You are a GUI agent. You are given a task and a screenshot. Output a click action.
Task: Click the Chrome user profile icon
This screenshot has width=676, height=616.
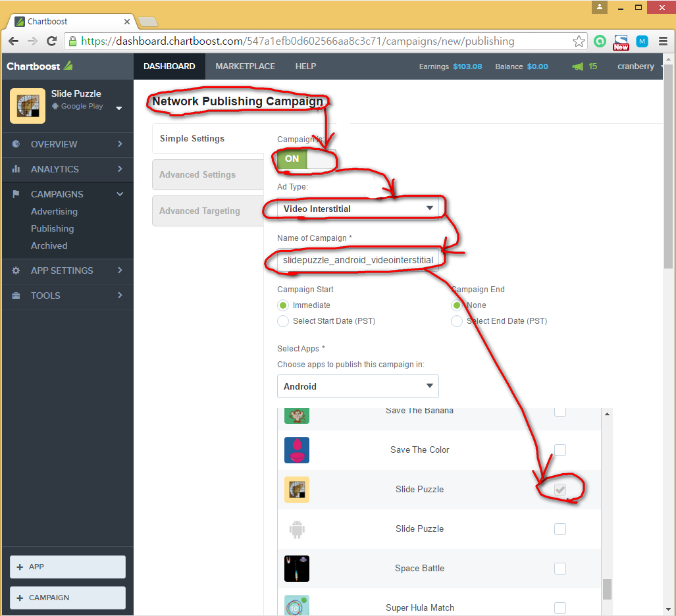(x=599, y=7)
